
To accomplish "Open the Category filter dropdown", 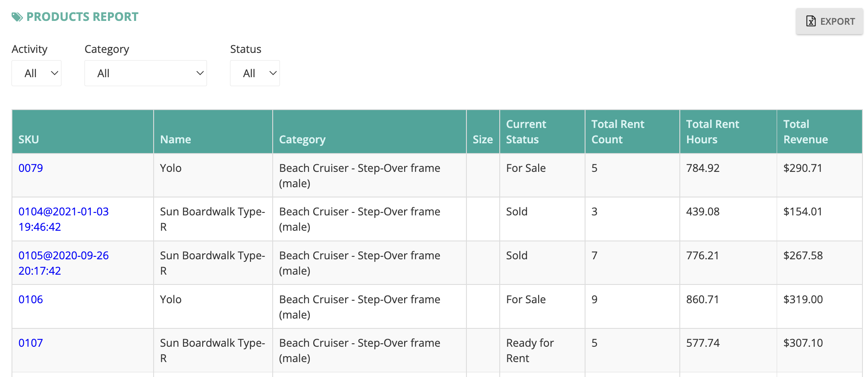I will coord(146,73).
